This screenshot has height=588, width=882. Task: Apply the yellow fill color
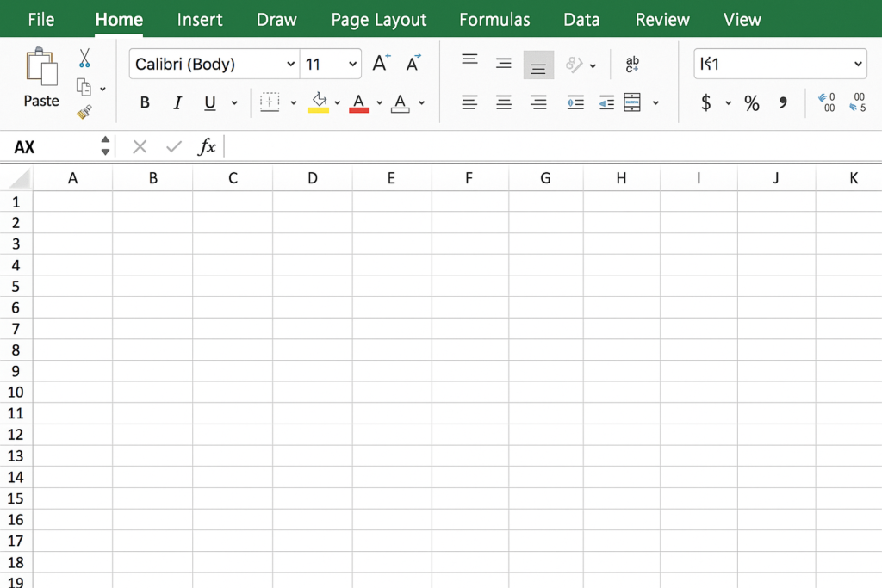(319, 102)
